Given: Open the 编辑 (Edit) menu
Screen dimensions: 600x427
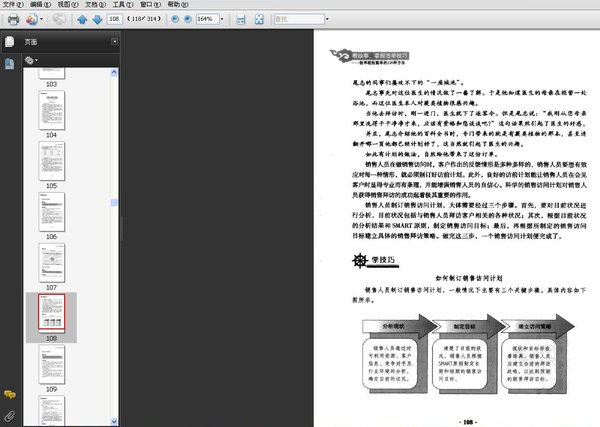Looking at the screenshot, I should pos(41,4).
